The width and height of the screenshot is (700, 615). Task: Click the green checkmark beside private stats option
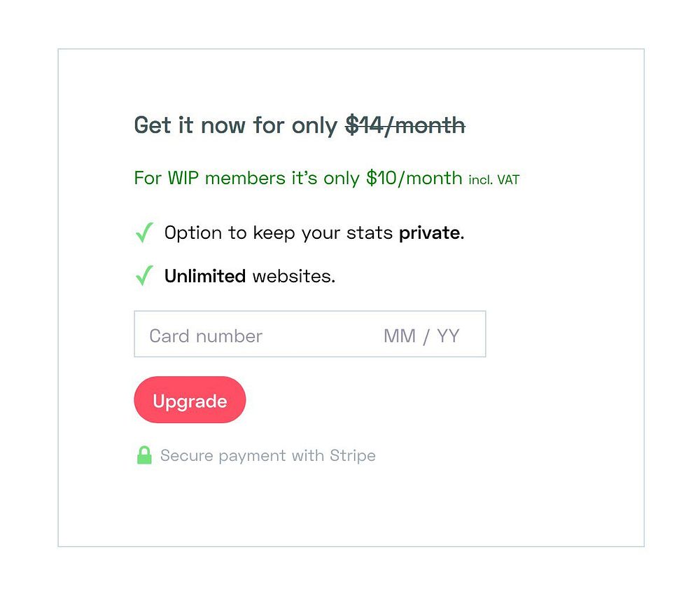tap(143, 233)
